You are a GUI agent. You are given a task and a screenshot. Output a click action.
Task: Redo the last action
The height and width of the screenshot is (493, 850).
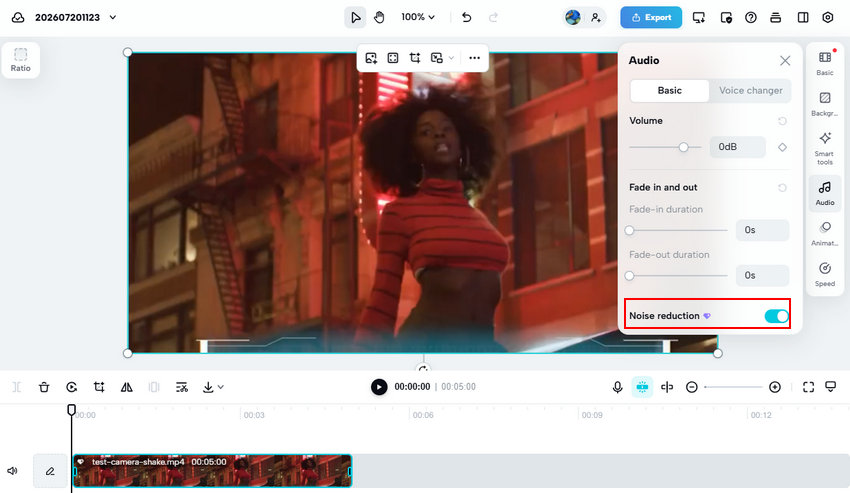point(493,17)
